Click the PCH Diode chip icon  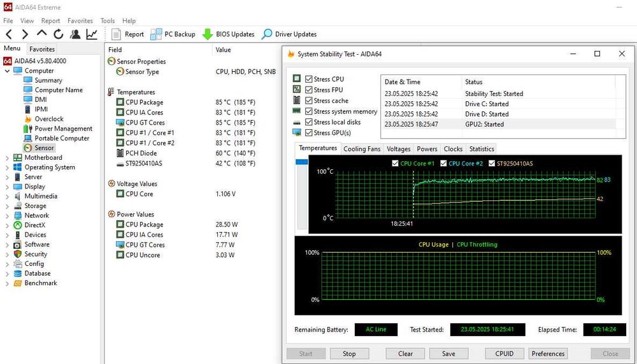[x=120, y=153]
